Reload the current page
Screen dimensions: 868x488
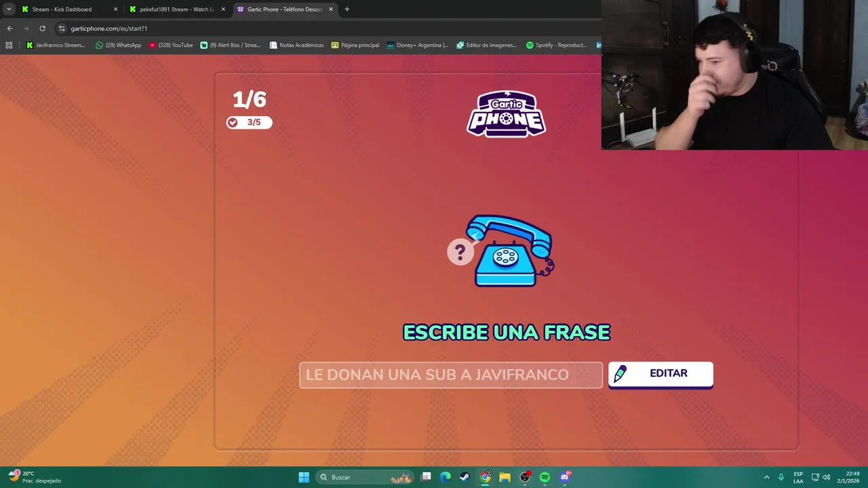tap(42, 28)
